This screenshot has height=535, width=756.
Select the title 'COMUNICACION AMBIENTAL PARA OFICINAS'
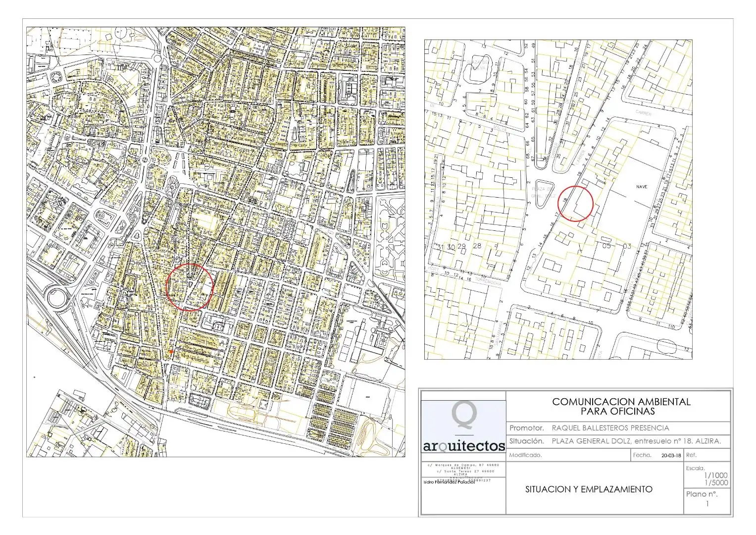click(621, 406)
